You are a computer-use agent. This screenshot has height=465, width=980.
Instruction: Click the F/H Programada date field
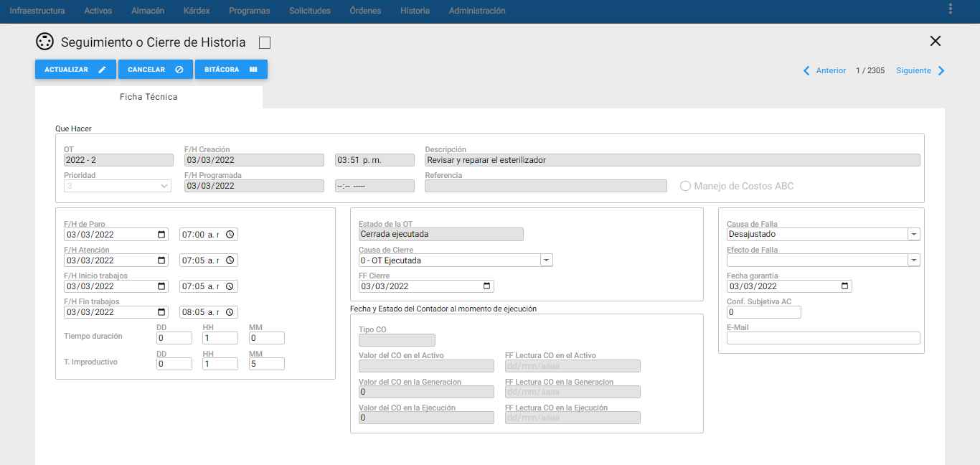tap(254, 186)
